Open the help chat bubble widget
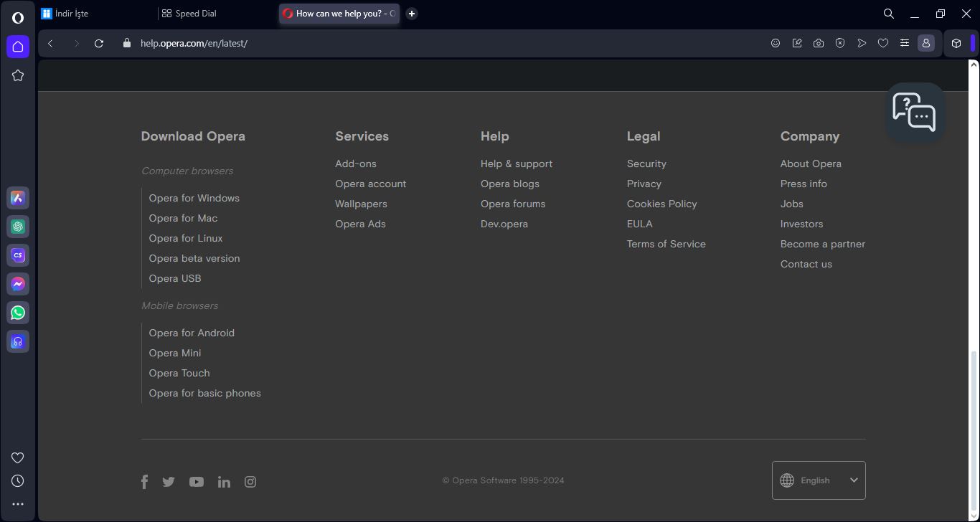This screenshot has width=980, height=522. tap(915, 112)
